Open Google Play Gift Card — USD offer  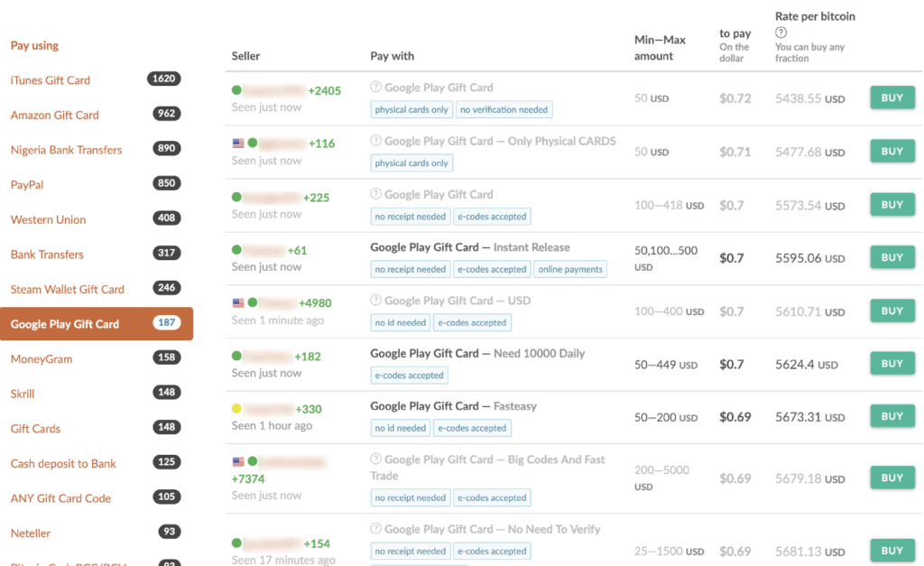[457, 301]
